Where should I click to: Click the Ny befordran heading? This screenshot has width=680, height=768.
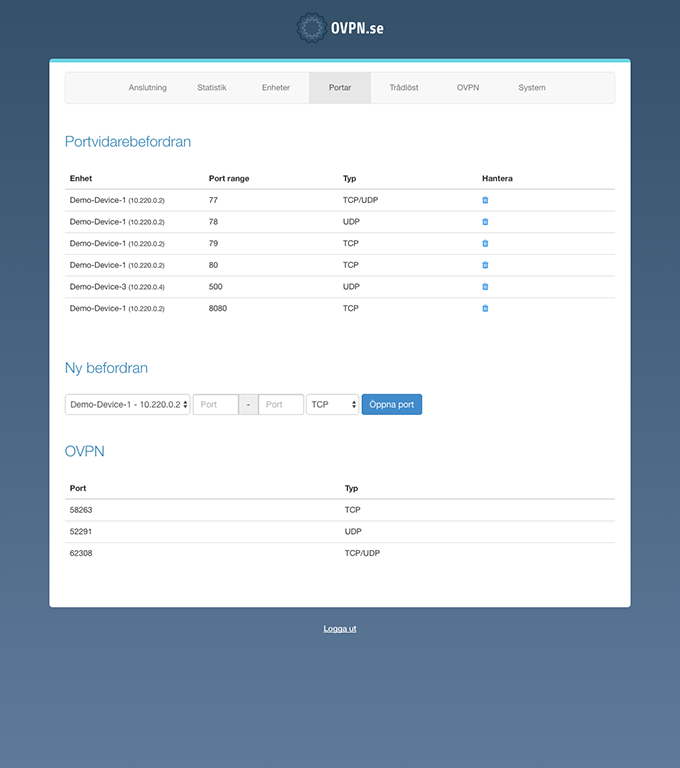tap(106, 368)
